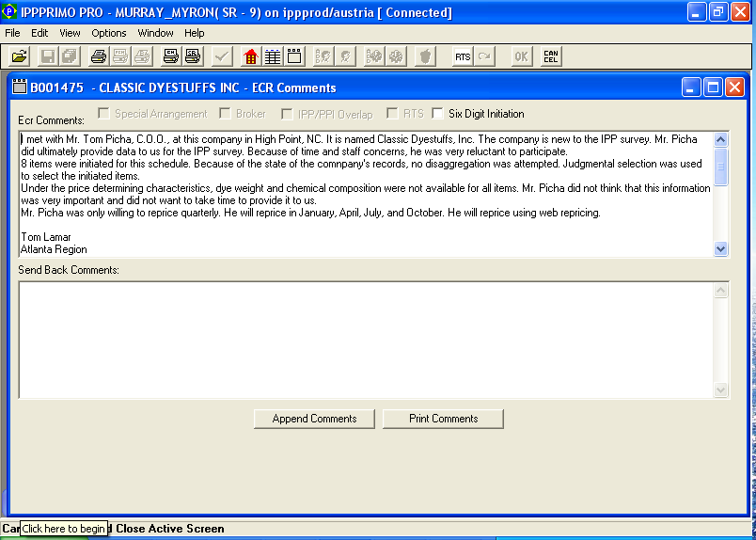Click scroll-up arrow of Ecr Comments box
This screenshot has width=756, height=540.
[721, 140]
